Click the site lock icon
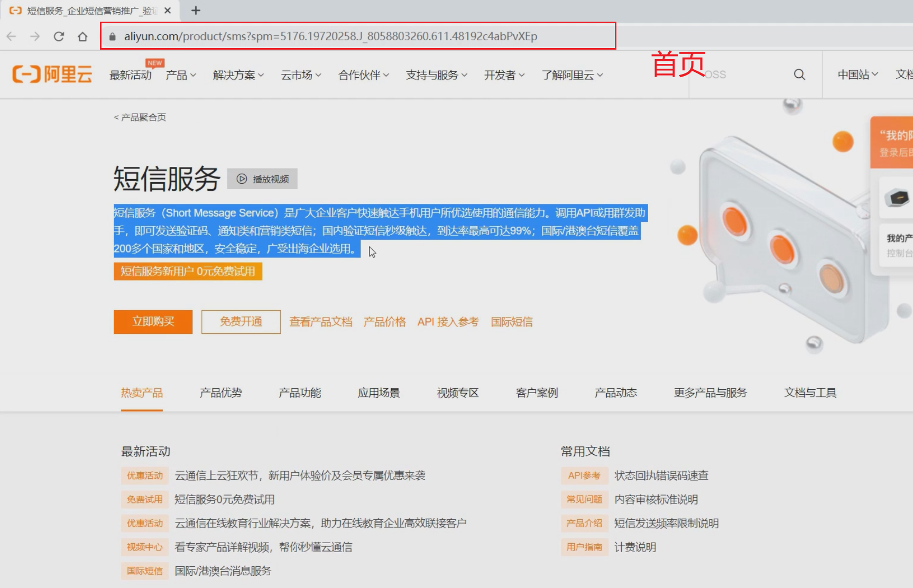The height and width of the screenshot is (588, 913). point(112,36)
